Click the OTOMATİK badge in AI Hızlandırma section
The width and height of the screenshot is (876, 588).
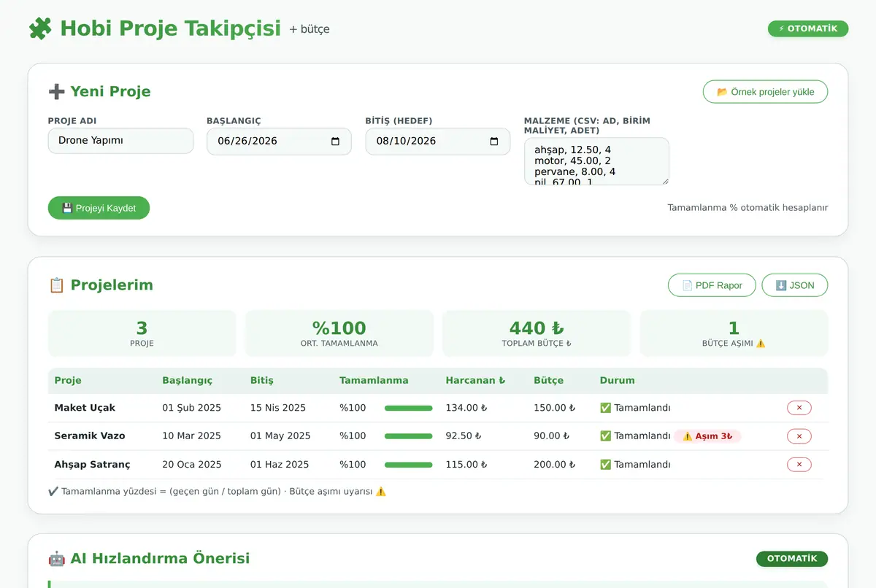[x=792, y=559]
